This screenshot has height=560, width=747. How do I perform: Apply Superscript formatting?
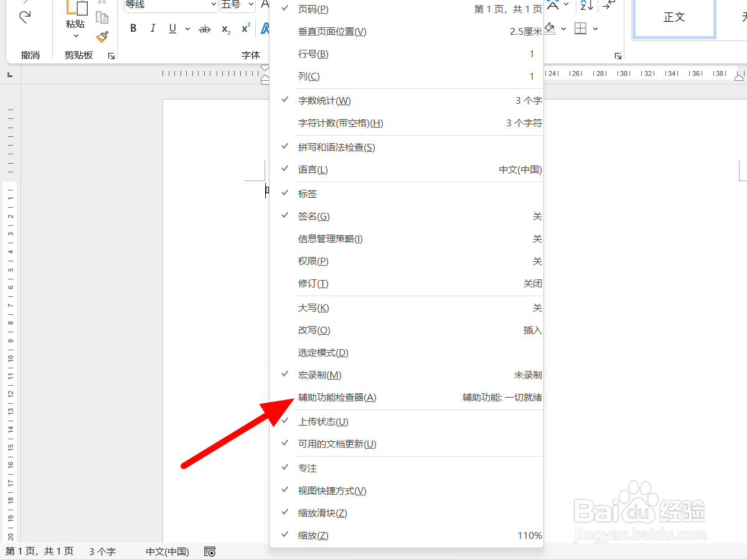(246, 29)
